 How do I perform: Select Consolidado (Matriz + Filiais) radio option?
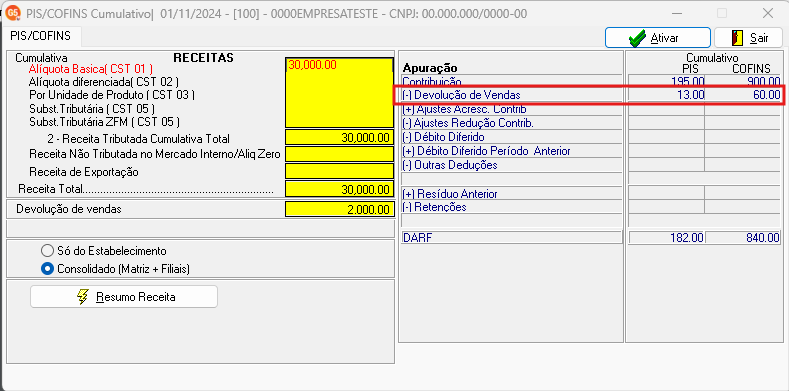pyautogui.click(x=47, y=269)
